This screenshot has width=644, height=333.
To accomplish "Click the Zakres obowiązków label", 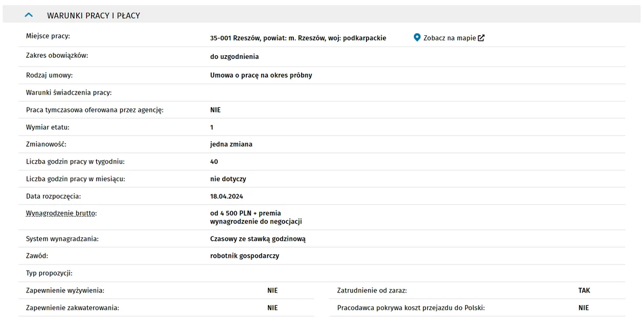I will tap(57, 55).
